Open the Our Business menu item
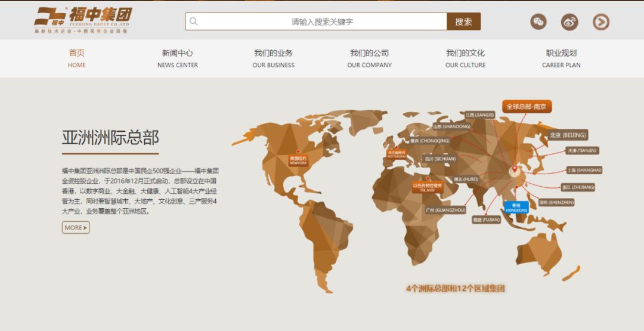The width and height of the screenshot is (644, 331). pyautogui.click(x=274, y=58)
